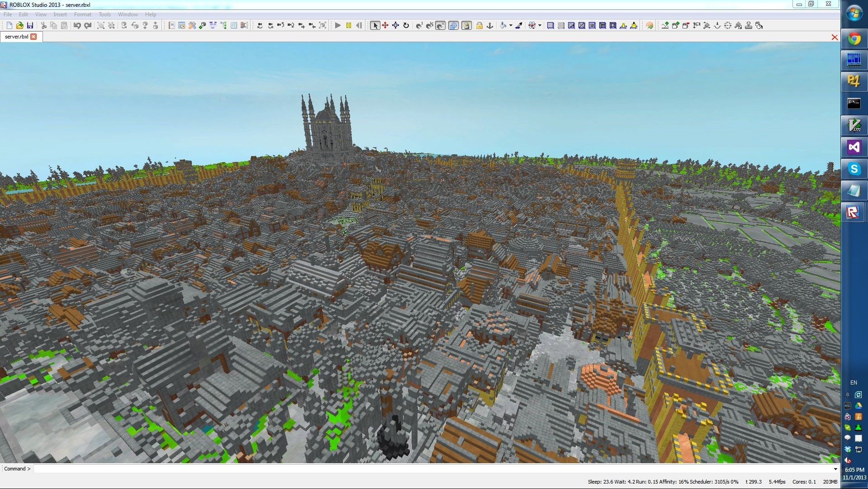Open Google Chrome from the taskbar
Viewport: 868px width, 489px height.
(854, 39)
